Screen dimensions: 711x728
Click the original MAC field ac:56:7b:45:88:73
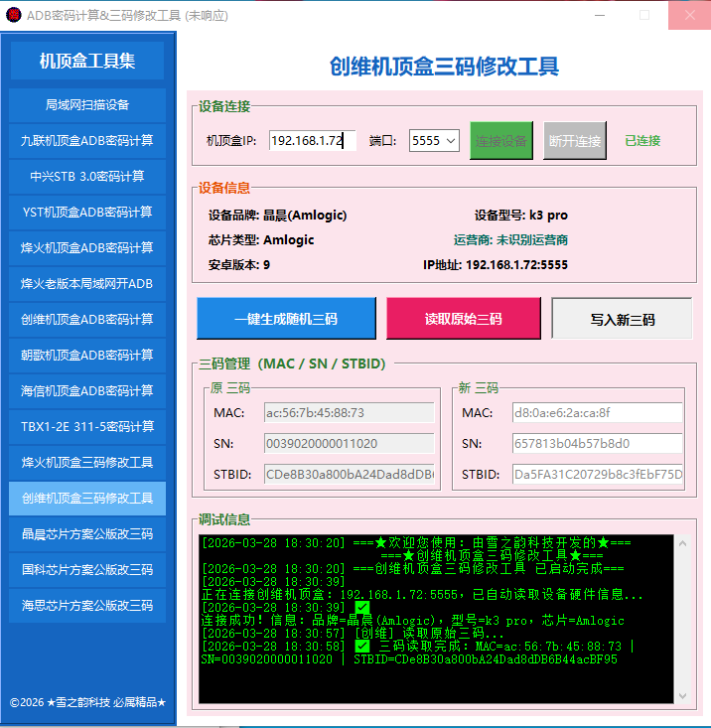point(349,413)
